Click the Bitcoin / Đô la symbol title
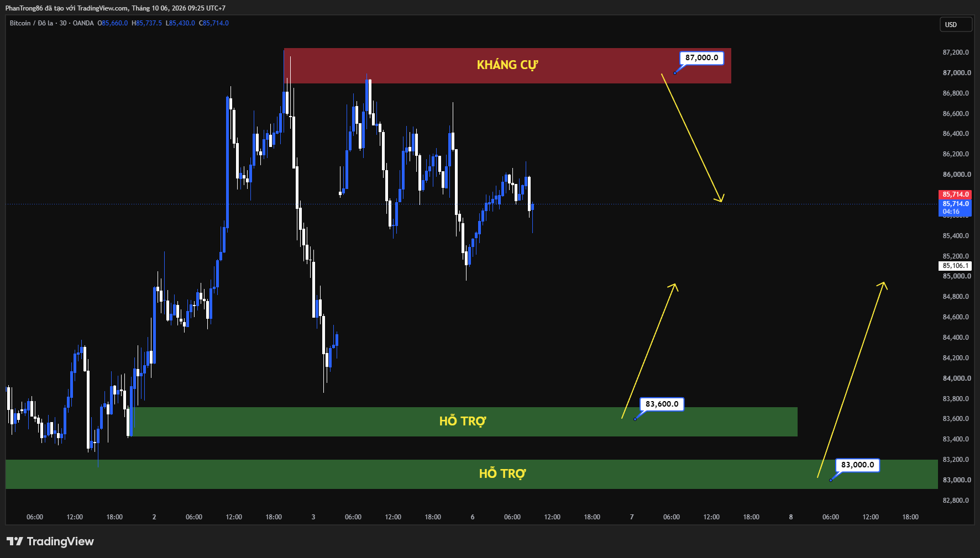 [x=32, y=23]
